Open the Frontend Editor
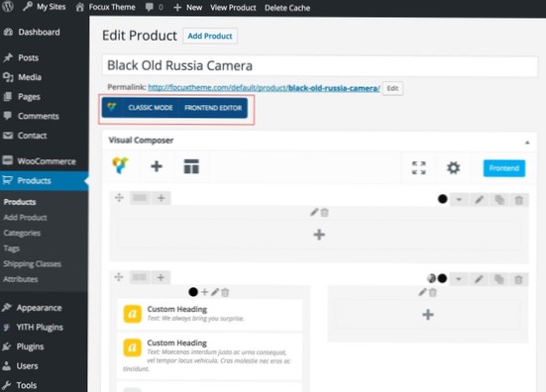This screenshot has height=392, width=546. (x=213, y=108)
